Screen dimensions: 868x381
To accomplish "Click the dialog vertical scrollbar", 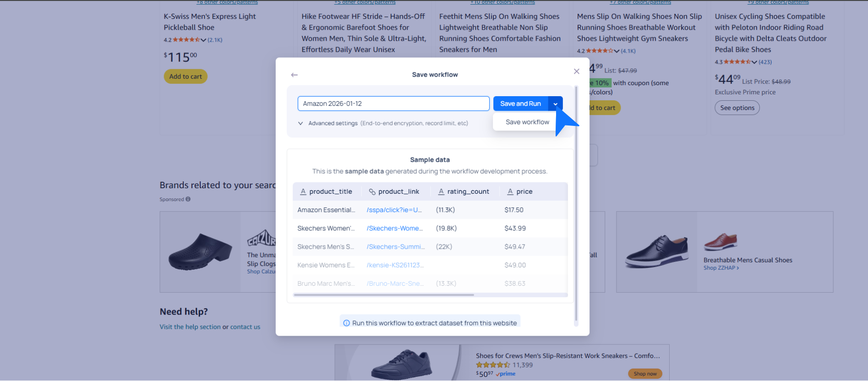I will point(576,206).
